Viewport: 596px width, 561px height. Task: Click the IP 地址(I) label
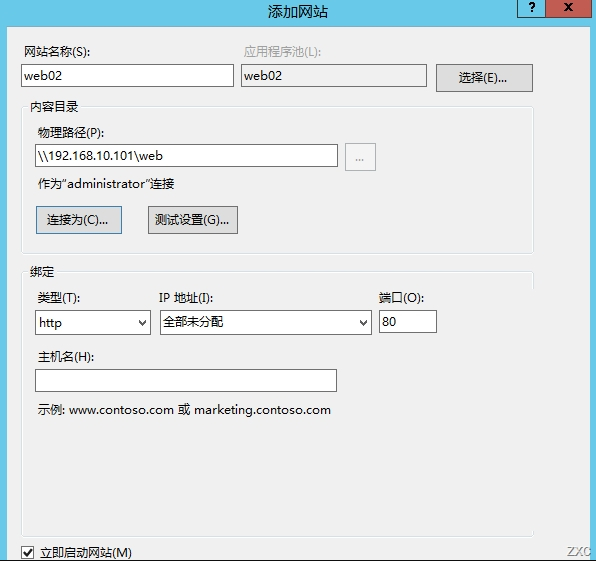point(186,298)
